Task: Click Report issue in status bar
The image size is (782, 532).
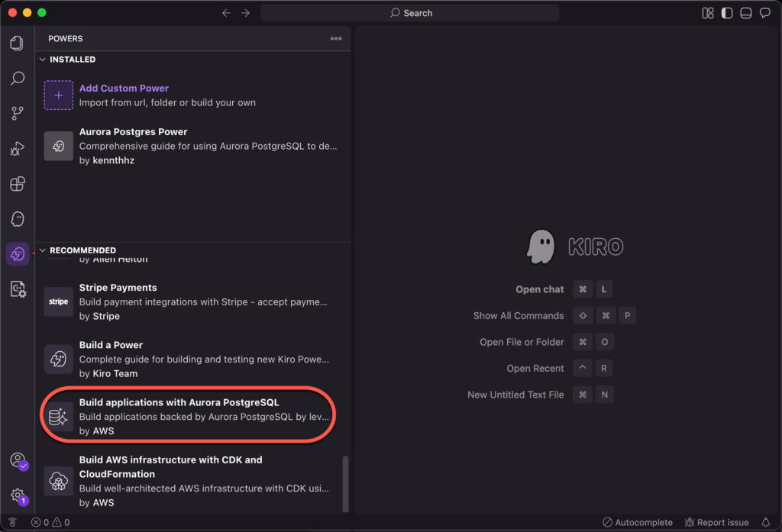Action: [717, 523]
